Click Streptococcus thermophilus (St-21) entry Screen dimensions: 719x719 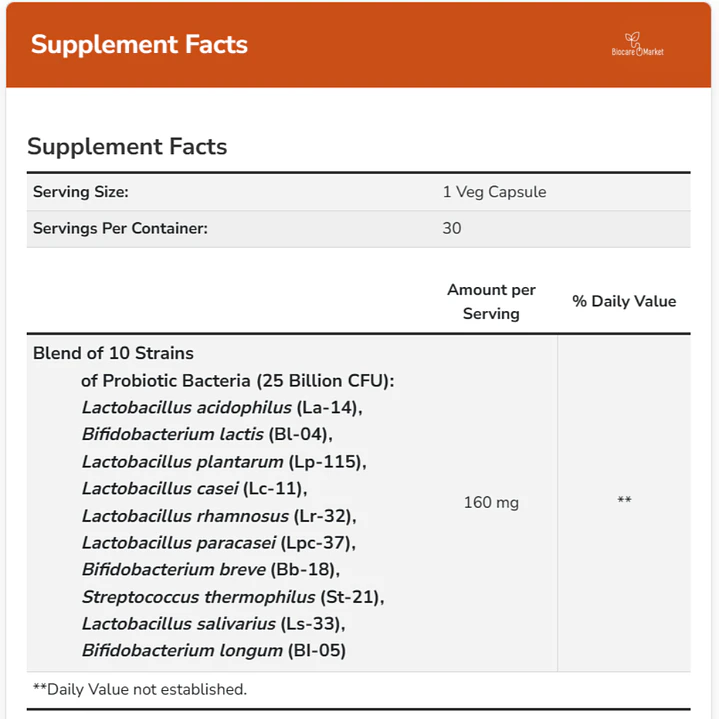point(233,597)
